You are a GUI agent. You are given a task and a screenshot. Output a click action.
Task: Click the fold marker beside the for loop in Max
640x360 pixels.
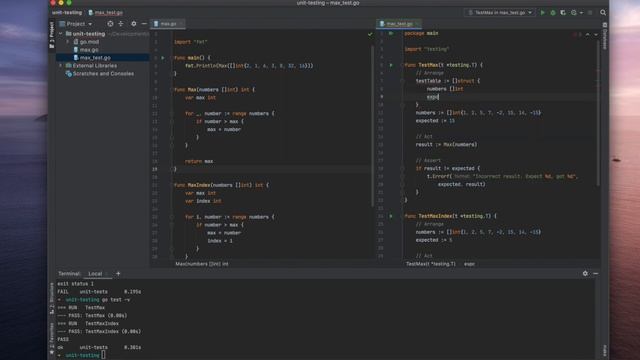coord(171,113)
